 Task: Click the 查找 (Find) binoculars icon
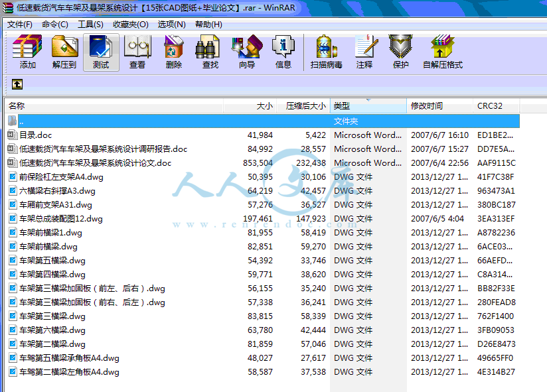click(x=208, y=46)
